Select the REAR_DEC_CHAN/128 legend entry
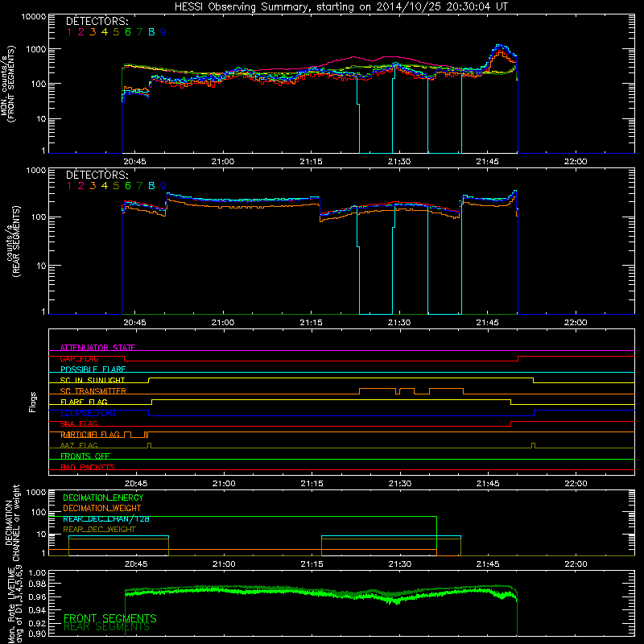Screen dimensions: 644x644 pos(106,519)
